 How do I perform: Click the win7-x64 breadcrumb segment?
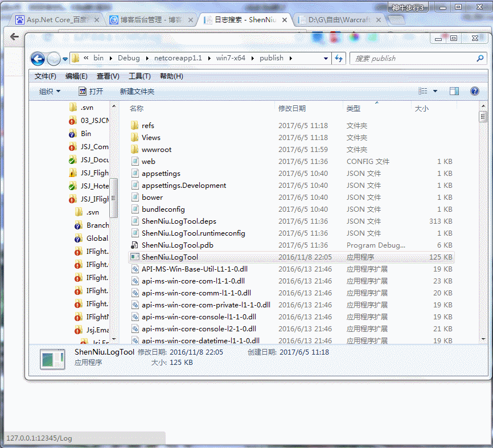[231, 58]
